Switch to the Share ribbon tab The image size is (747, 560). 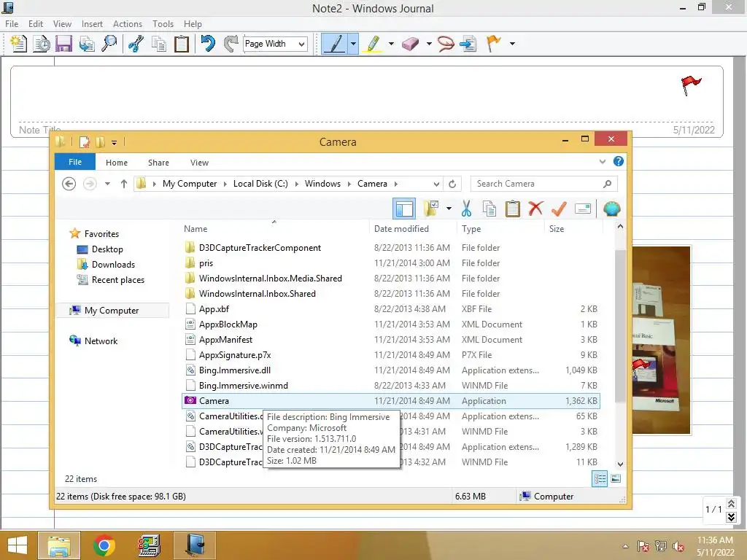[x=158, y=163]
